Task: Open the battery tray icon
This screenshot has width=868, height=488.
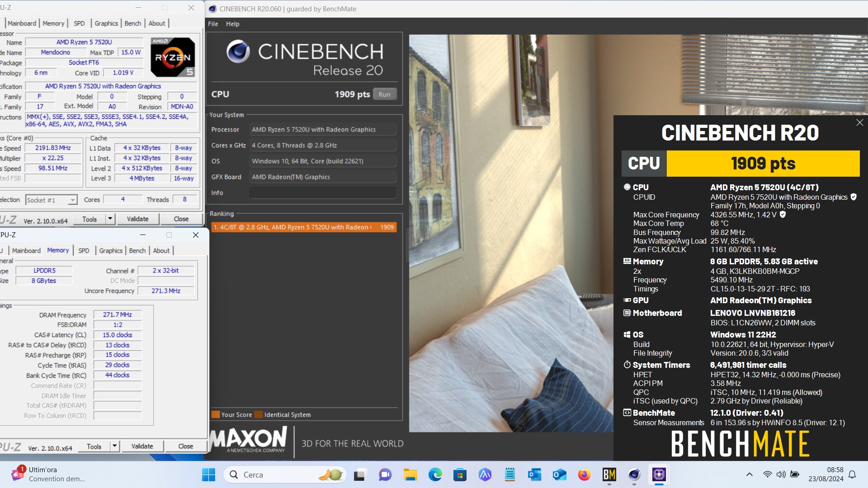Action: click(x=795, y=474)
